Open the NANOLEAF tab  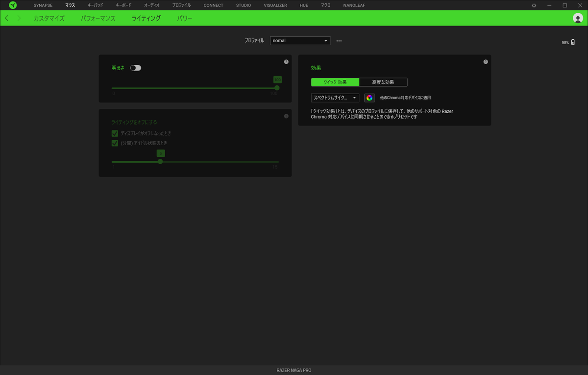(354, 5)
